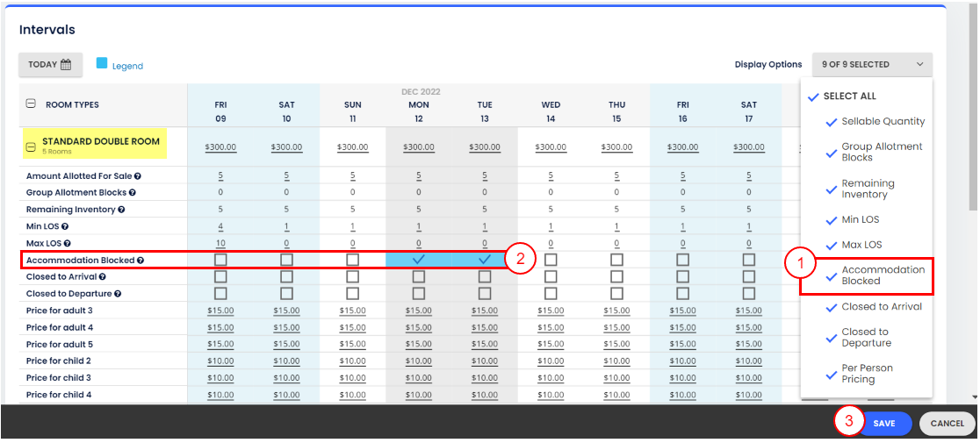Toggle Max LOS display option
This screenshot has width=980, height=443.
click(854, 246)
